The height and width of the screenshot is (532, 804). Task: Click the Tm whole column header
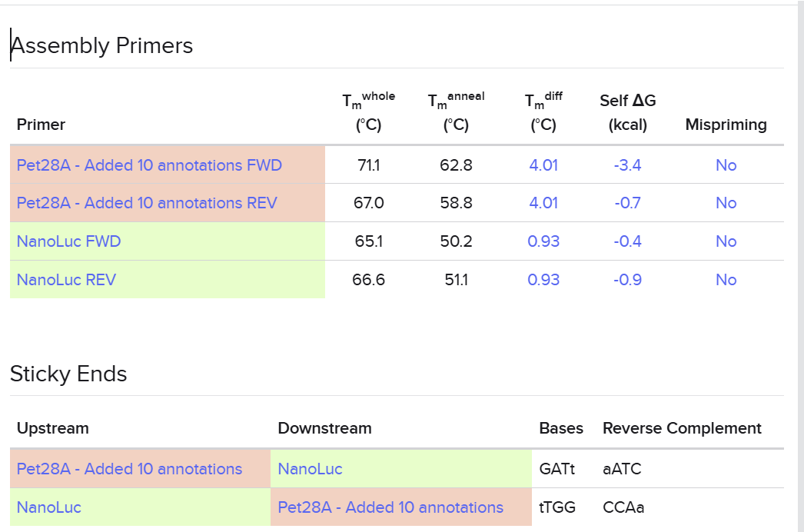[x=369, y=111]
